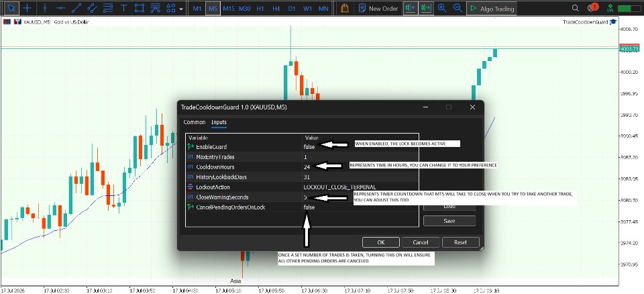Click the LVL signal level icon

[x=610, y=8]
